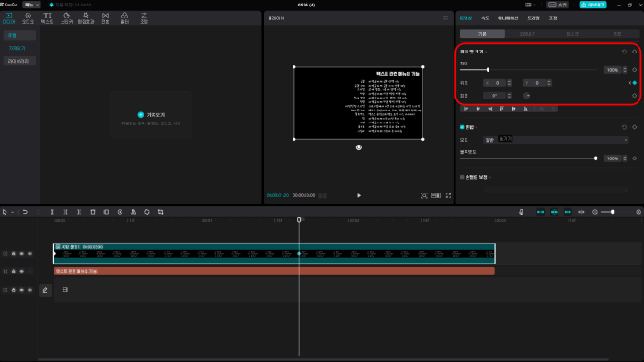Toggle the auto snapping button in timeline toolbar
Image resolution: width=644 pixels, height=362 pixels.
(x=554, y=212)
